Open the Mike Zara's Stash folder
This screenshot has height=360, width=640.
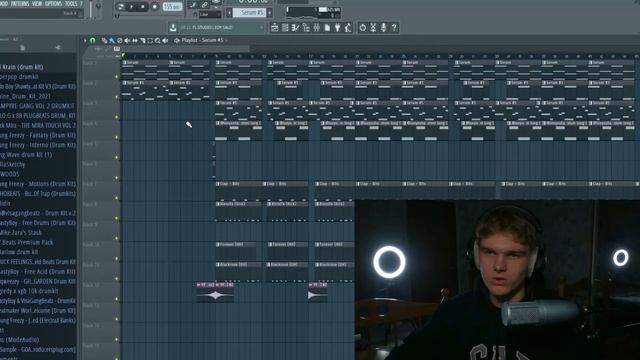(21, 233)
